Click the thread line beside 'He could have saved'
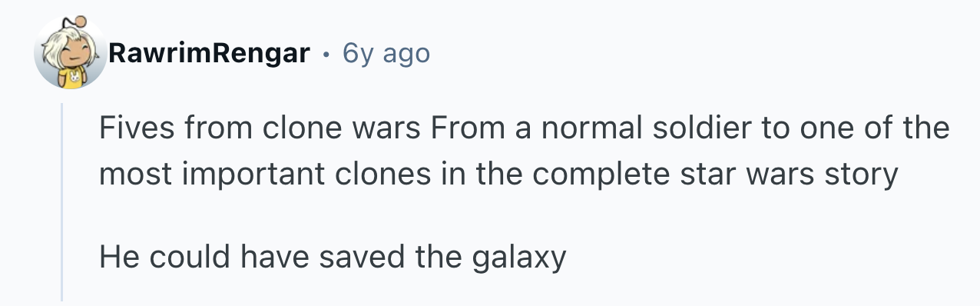Viewport: 980px width, 306px height. 61,257
